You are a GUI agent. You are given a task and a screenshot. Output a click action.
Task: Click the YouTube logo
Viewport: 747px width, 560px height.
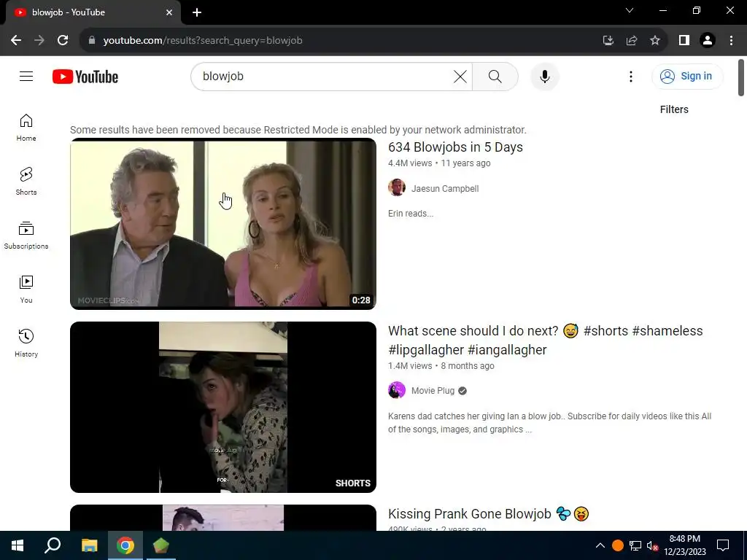coord(85,77)
